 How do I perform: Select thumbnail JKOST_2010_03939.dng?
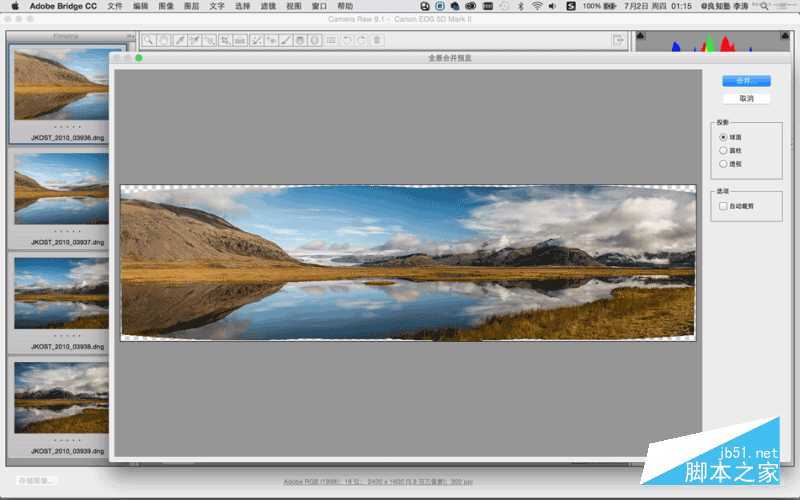coord(61,398)
